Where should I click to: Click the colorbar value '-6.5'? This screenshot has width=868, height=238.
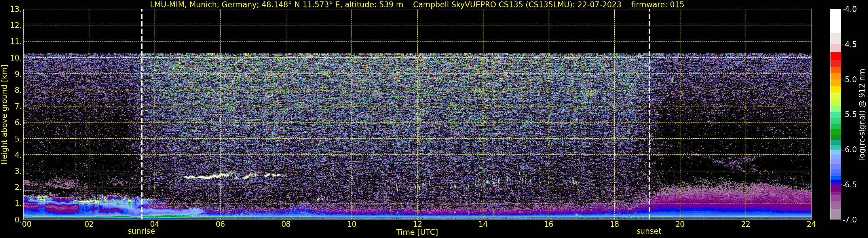point(850,184)
